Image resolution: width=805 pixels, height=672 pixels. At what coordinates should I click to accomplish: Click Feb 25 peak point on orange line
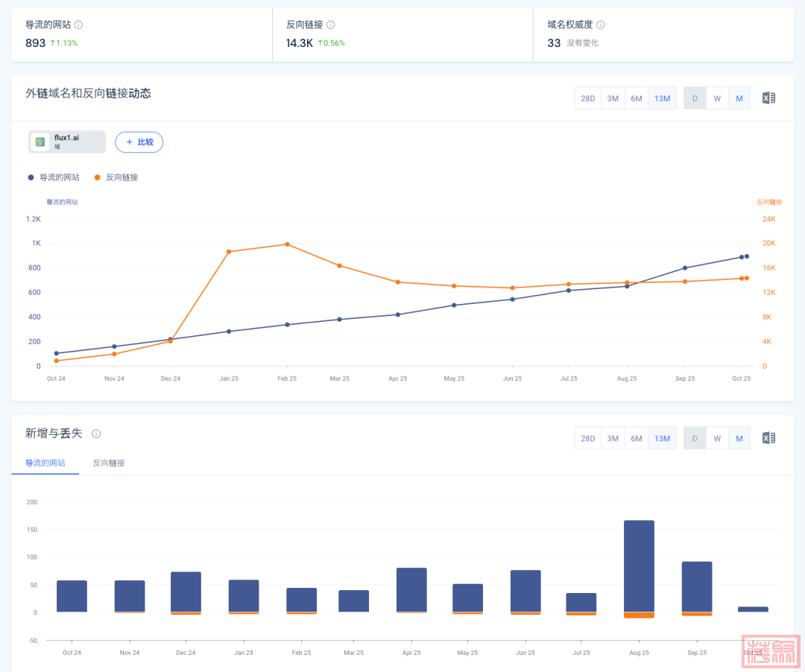click(287, 244)
